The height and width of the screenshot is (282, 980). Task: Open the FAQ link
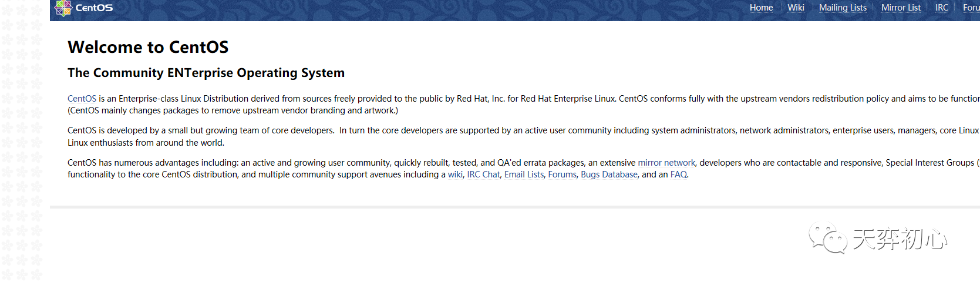[x=678, y=174]
